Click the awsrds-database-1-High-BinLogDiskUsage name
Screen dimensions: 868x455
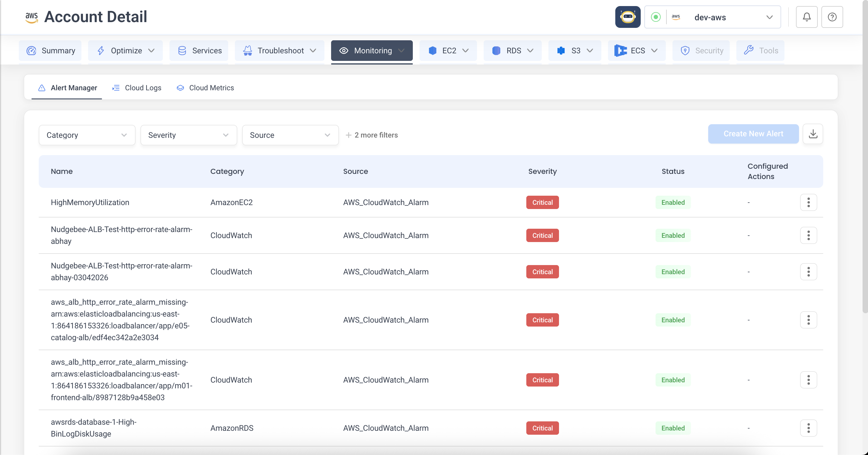pos(94,428)
